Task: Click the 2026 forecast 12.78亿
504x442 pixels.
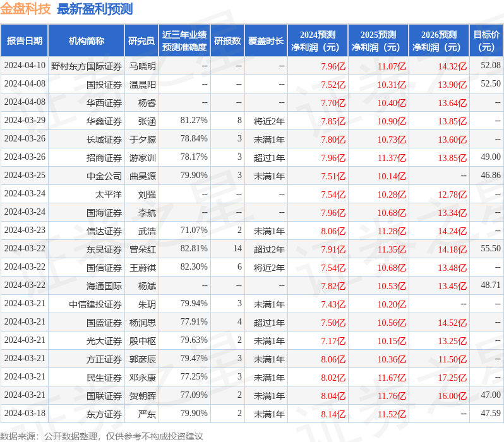Action: [453, 194]
